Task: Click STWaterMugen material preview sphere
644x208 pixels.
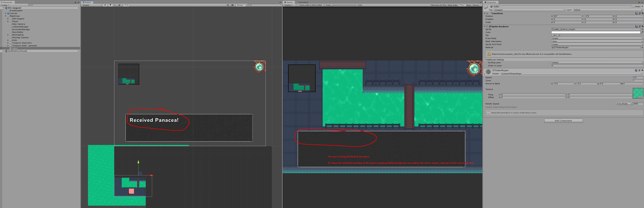Action: tap(488, 72)
